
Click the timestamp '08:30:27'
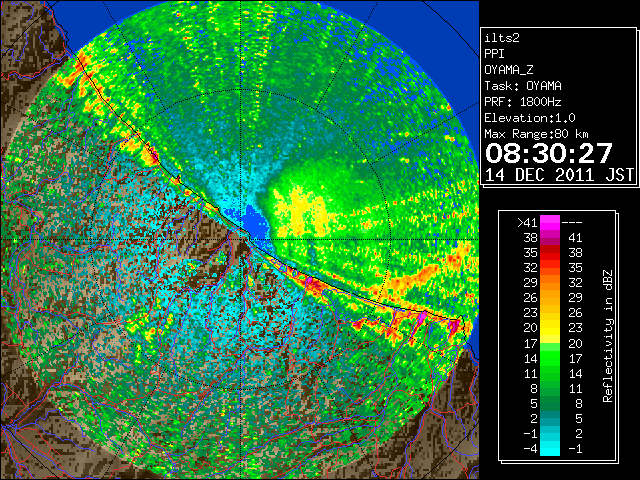[x=549, y=153]
